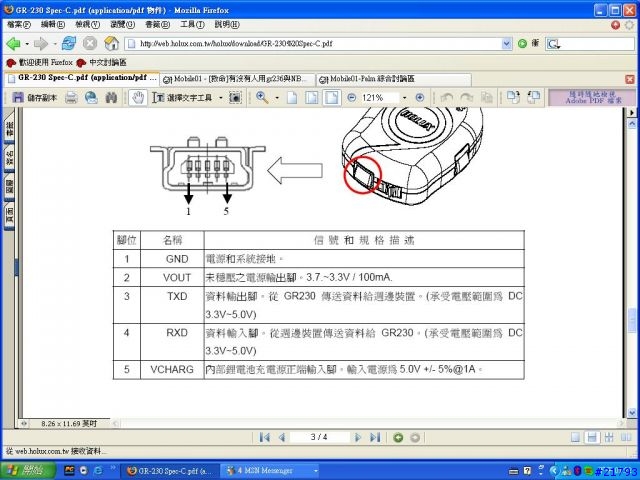Viewport: 640px width, 480px height.
Task: Click the page number field 3 / 4
Action: click(319, 437)
